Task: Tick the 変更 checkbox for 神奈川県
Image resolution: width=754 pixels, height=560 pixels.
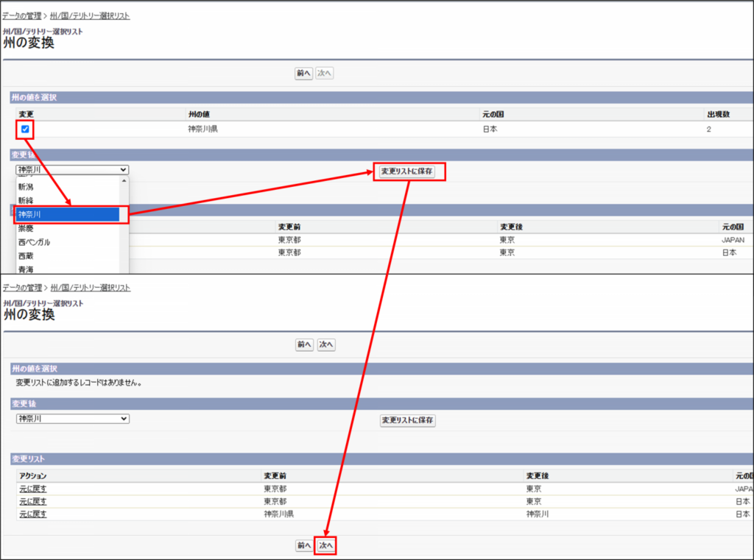Action: [x=25, y=130]
